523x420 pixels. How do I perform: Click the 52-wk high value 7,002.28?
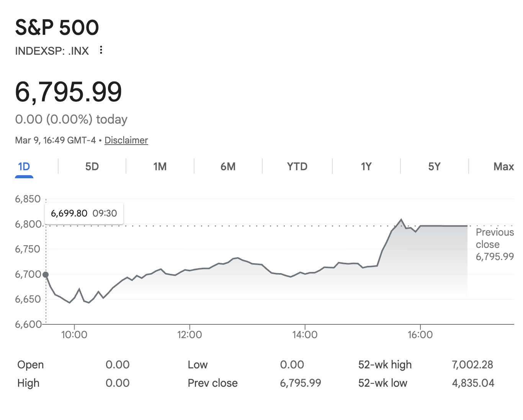pyautogui.click(x=473, y=365)
